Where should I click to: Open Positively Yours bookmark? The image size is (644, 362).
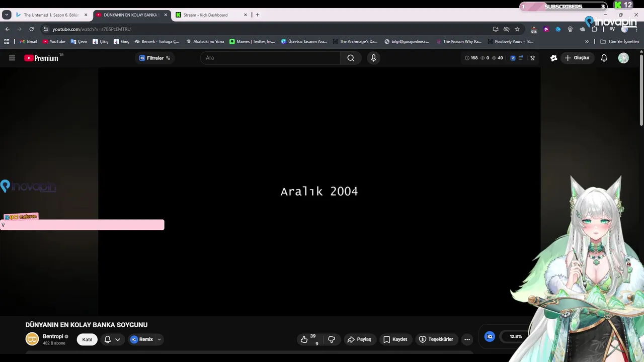click(510, 41)
